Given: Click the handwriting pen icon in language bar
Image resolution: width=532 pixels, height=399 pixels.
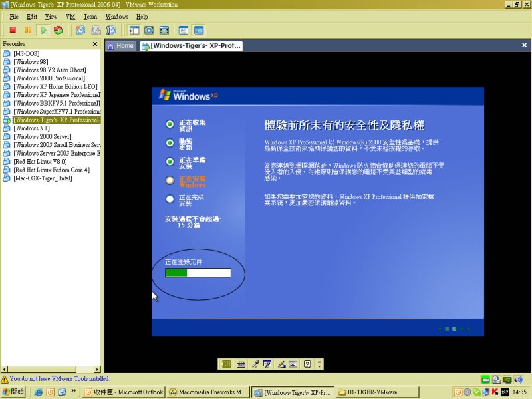Looking at the screenshot, I should [281, 364].
